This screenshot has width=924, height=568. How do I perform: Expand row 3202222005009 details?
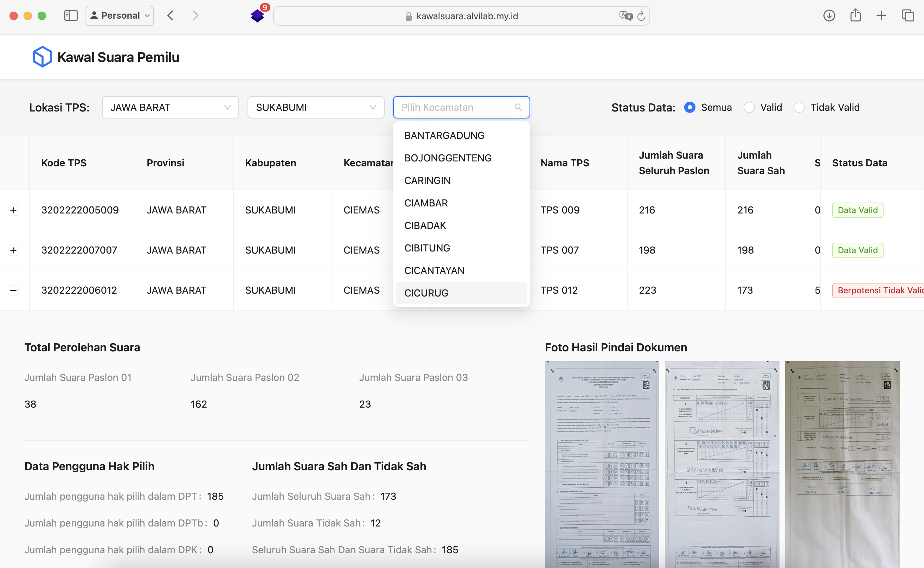click(x=13, y=210)
